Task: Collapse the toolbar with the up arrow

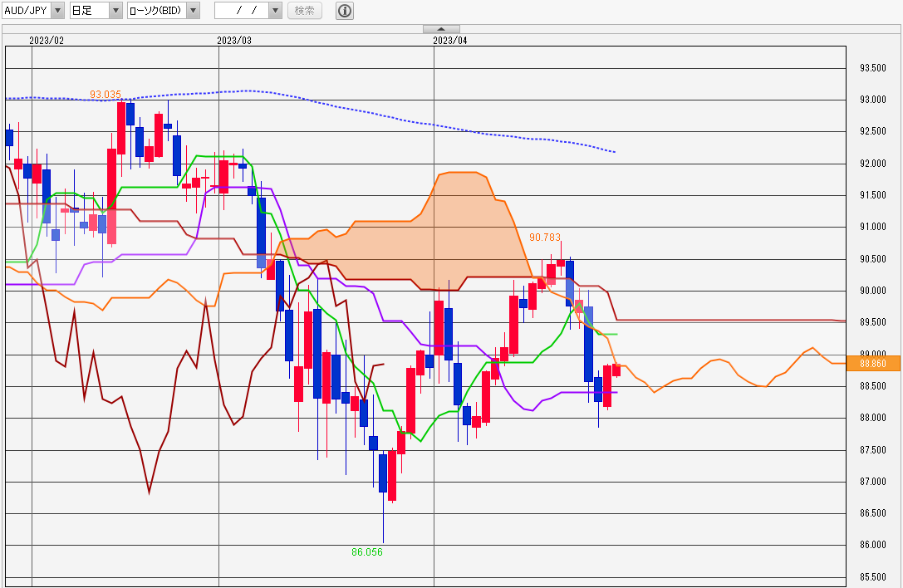Action: [441, 29]
